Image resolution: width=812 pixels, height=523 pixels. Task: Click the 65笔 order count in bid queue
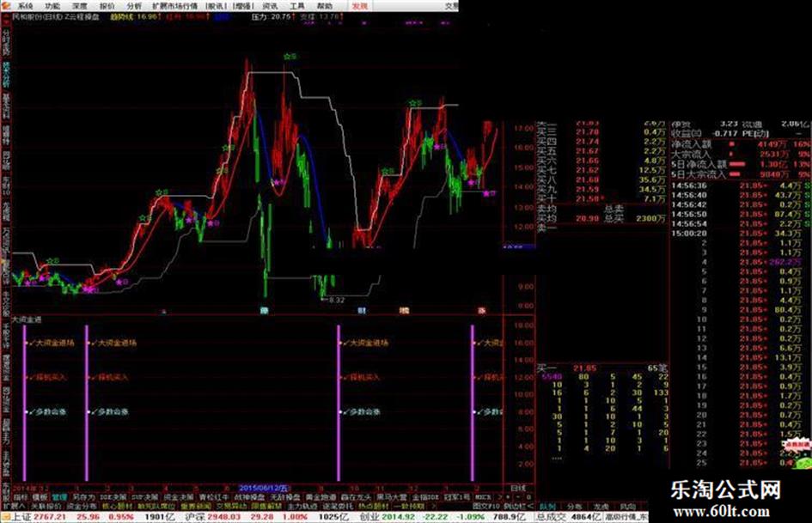656,368
